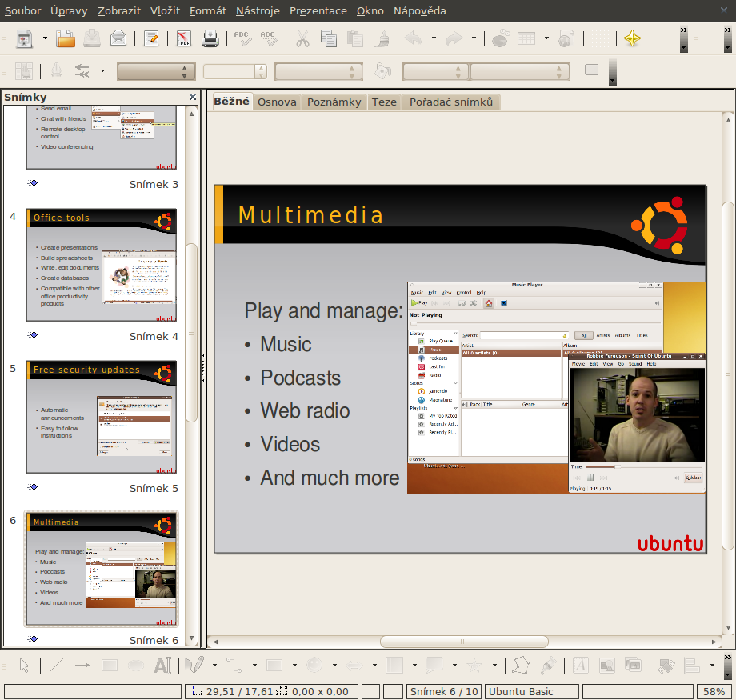Select the Line drawing tool
Viewport: 736px width, 700px height.
point(57,666)
